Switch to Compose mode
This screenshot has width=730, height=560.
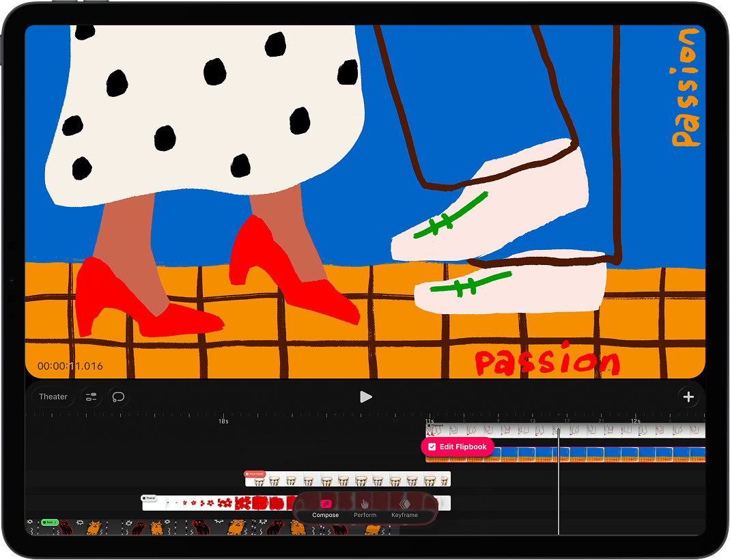(326, 508)
